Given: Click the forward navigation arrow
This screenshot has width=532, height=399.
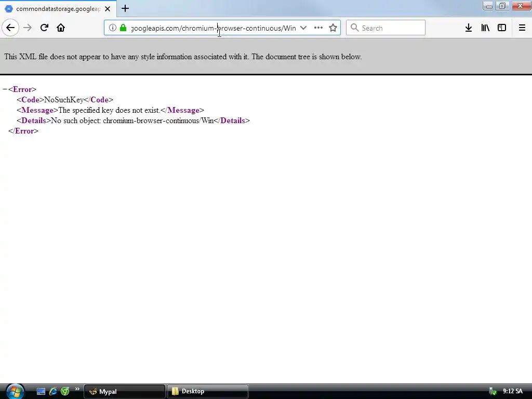Looking at the screenshot, I should pyautogui.click(x=28, y=28).
